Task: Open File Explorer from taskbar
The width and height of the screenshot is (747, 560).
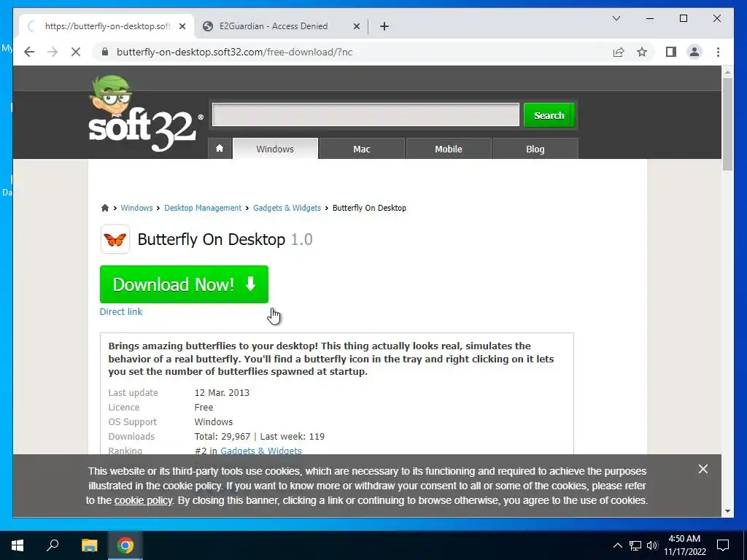Action: click(x=89, y=545)
